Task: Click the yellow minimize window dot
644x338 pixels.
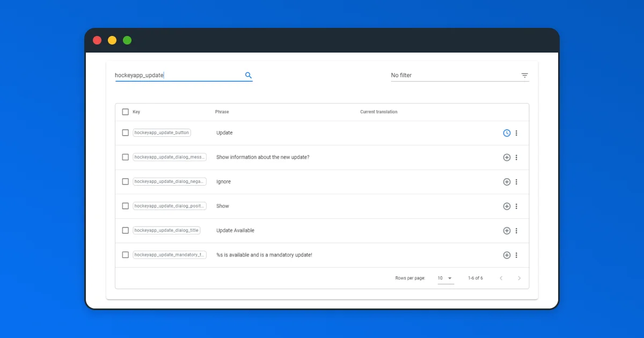Action: (x=112, y=40)
